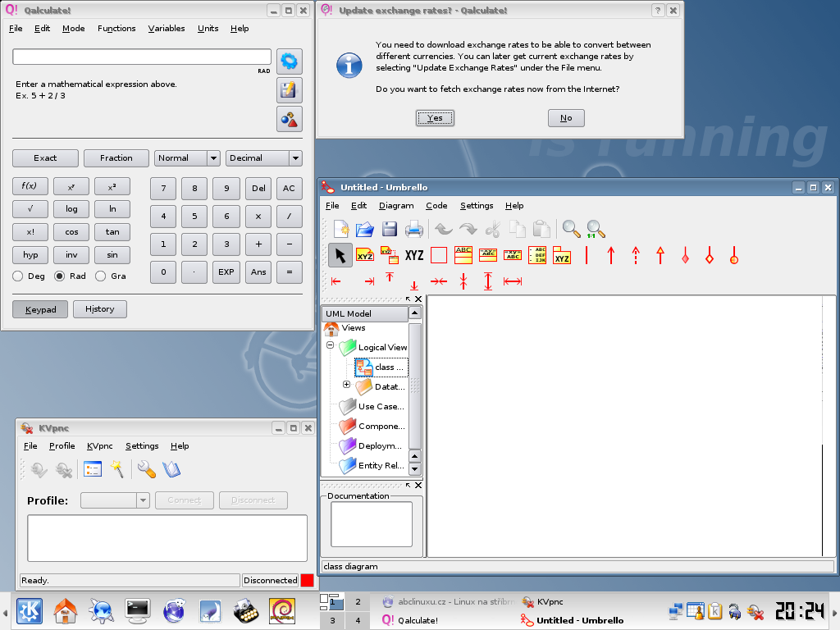Click the Ans keypad button
Screen dimensions: 840x630
click(x=258, y=272)
